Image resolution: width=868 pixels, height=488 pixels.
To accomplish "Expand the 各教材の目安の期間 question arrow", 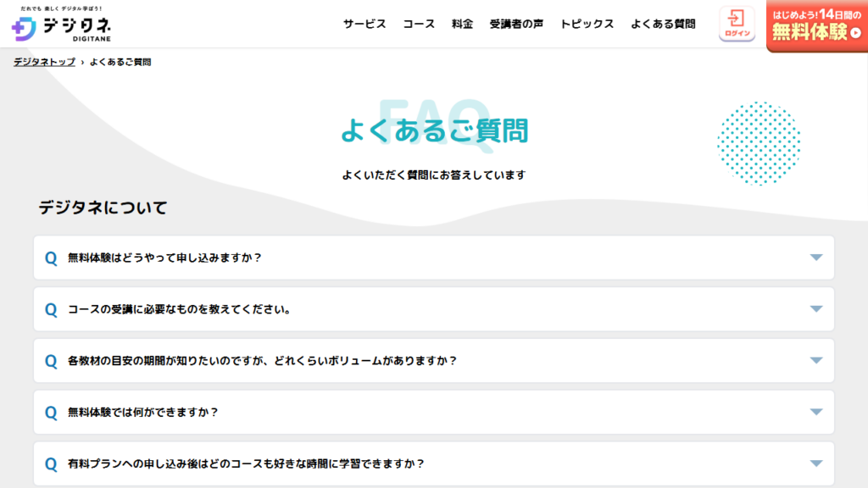I will pos(816,360).
